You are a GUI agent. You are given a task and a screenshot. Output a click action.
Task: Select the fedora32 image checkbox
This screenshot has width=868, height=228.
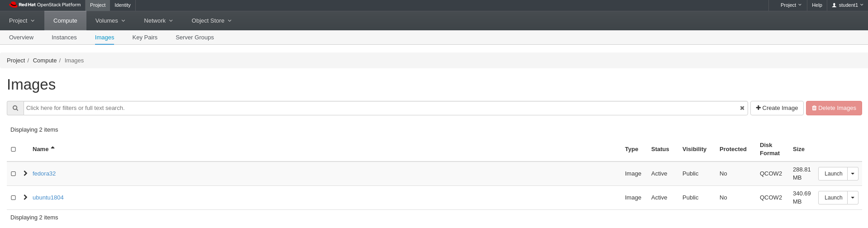13,174
